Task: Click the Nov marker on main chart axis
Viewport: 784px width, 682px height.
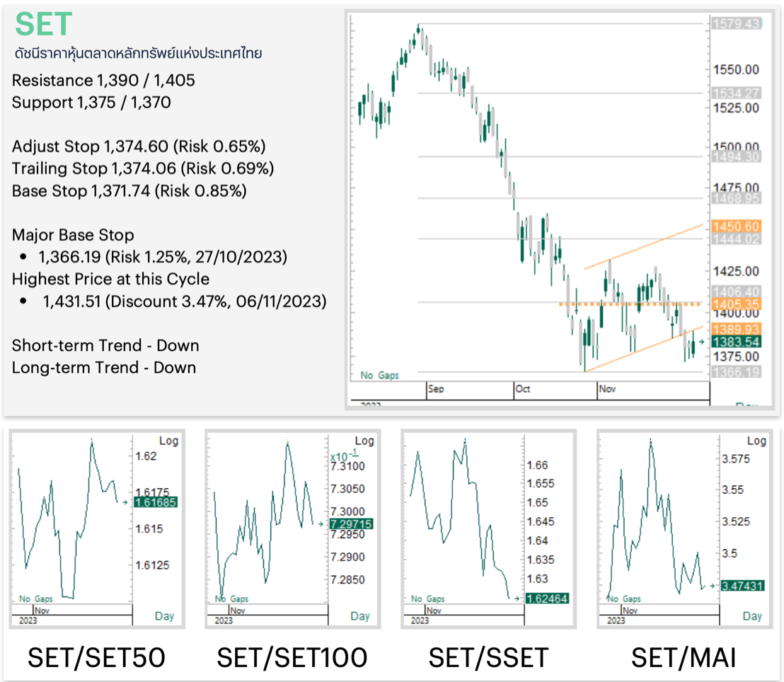Action: pos(607,388)
